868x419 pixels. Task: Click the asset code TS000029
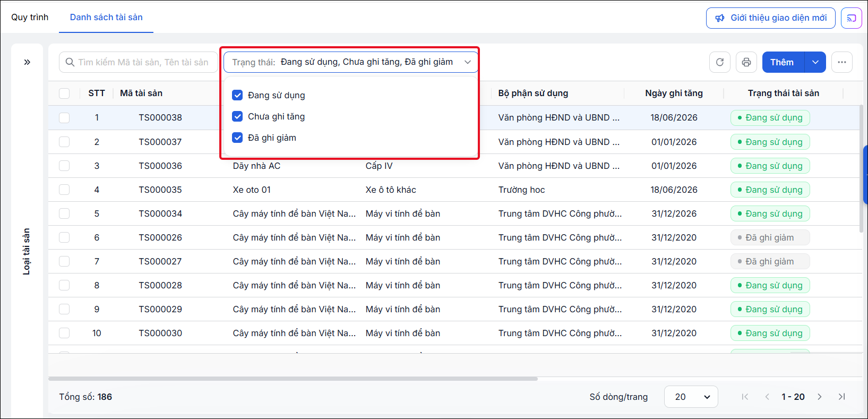pyautogui.click(x=160, y=309)
